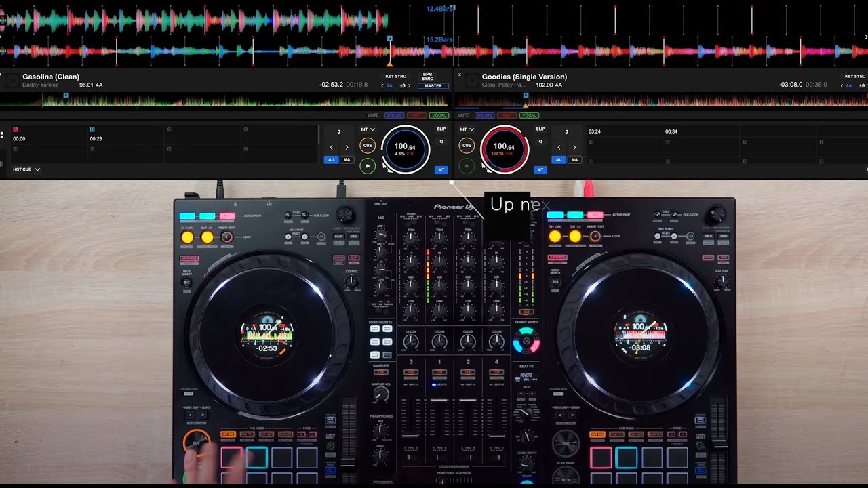
Task: Mute the INST stem on the Goodies deck
Action: coord(507,115)
